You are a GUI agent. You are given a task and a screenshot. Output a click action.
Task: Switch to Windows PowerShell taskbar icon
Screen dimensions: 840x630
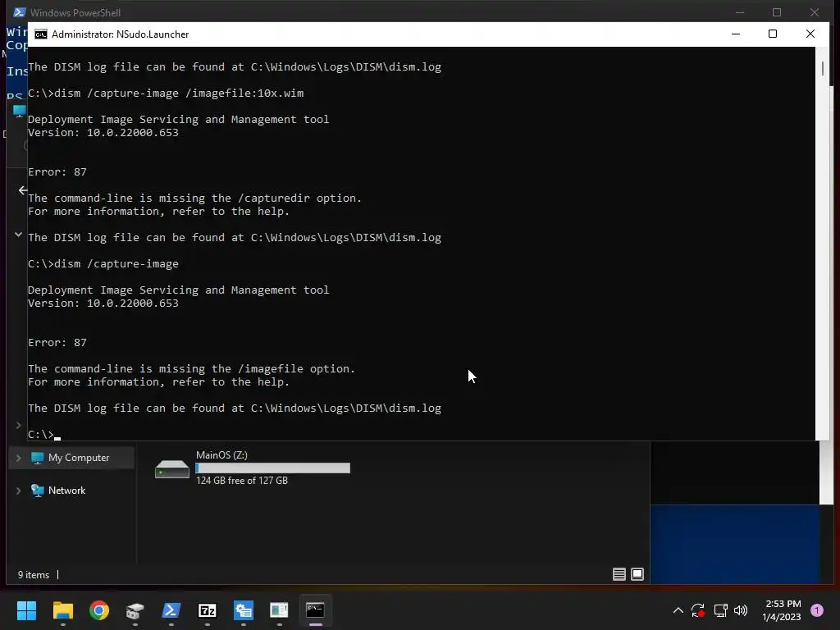click(171, 610)
